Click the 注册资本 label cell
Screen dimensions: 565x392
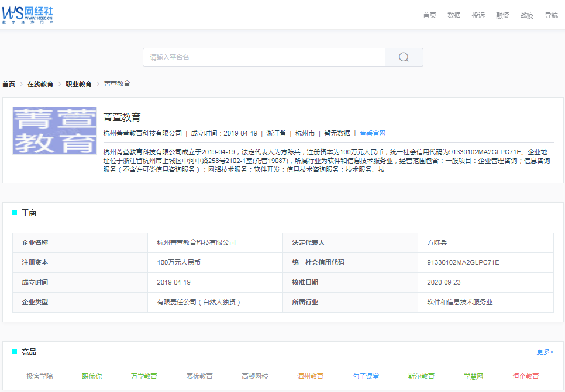click(x=80, y=262)
